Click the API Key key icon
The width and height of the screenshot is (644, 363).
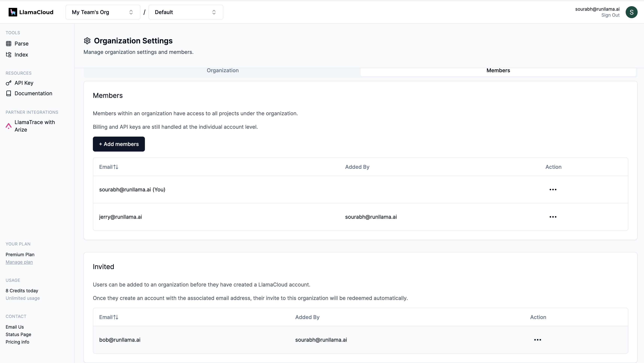coord(9,83)
